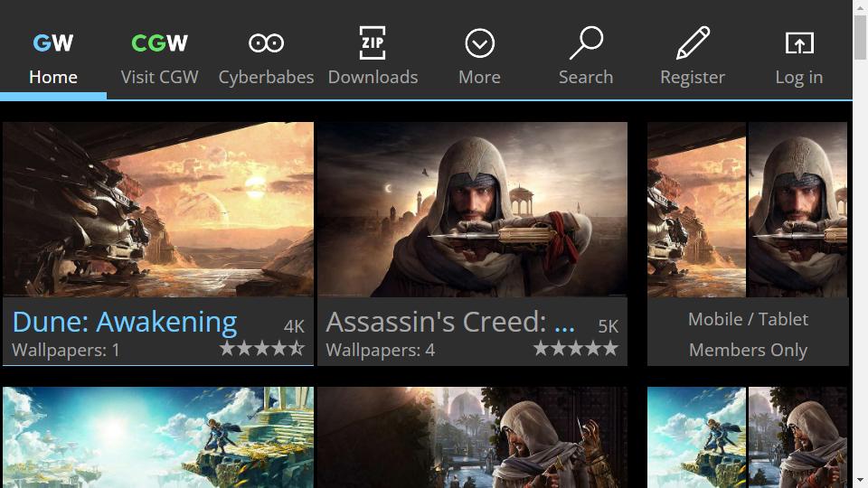Click the Members Only label
This screenshot has width=868, height=488.
(x=748, y=351)
